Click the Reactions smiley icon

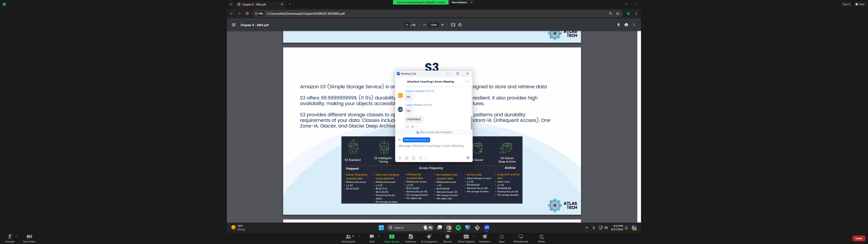pyautogui.click(x=485, y=237)
